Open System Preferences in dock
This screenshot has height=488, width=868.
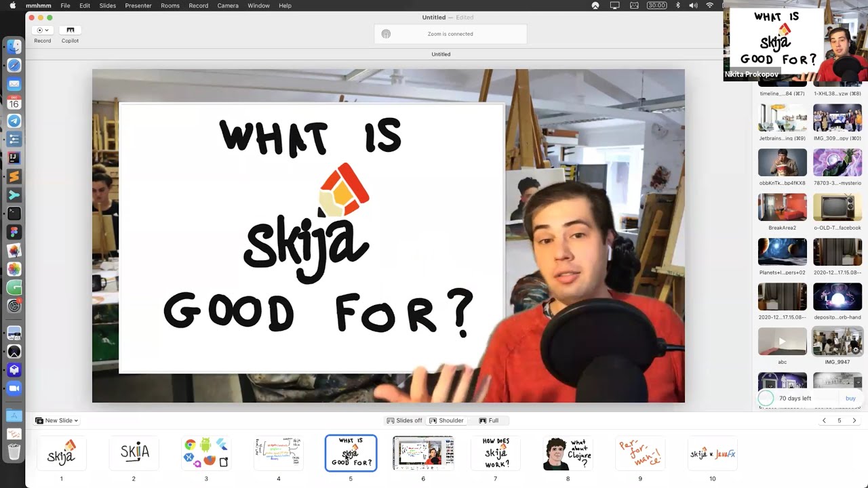(14, 306)
